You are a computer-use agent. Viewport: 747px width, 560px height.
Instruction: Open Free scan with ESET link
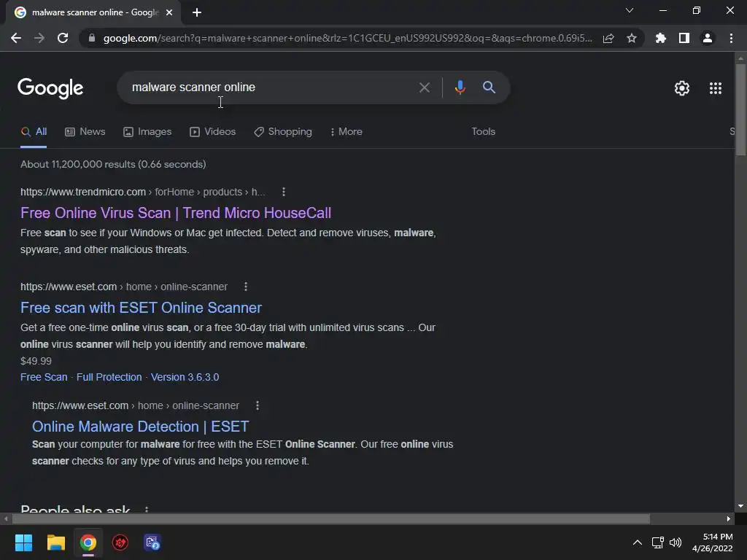pos(141,308)
